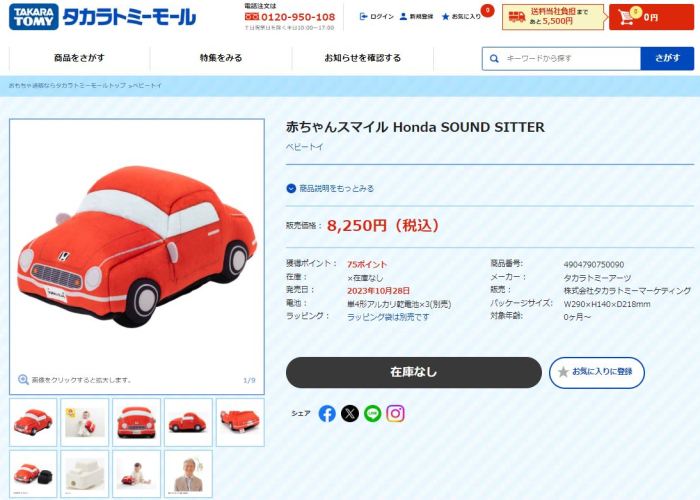
Task: Share product via LINE icon
Action: (372, 414)
